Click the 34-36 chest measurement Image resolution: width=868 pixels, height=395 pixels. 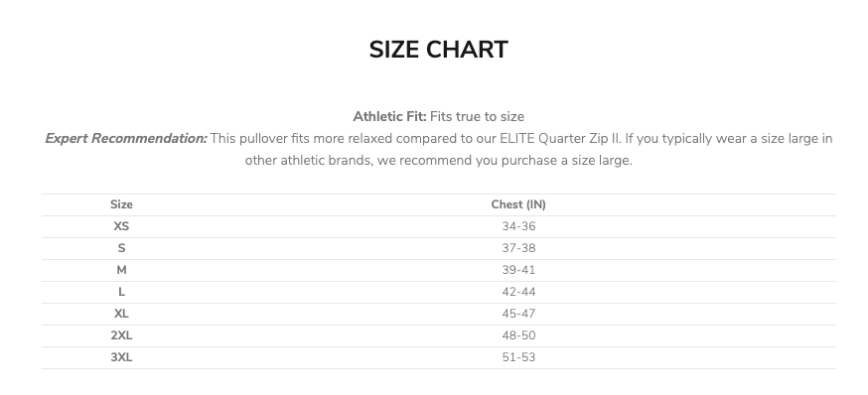(x=518, y=226)
